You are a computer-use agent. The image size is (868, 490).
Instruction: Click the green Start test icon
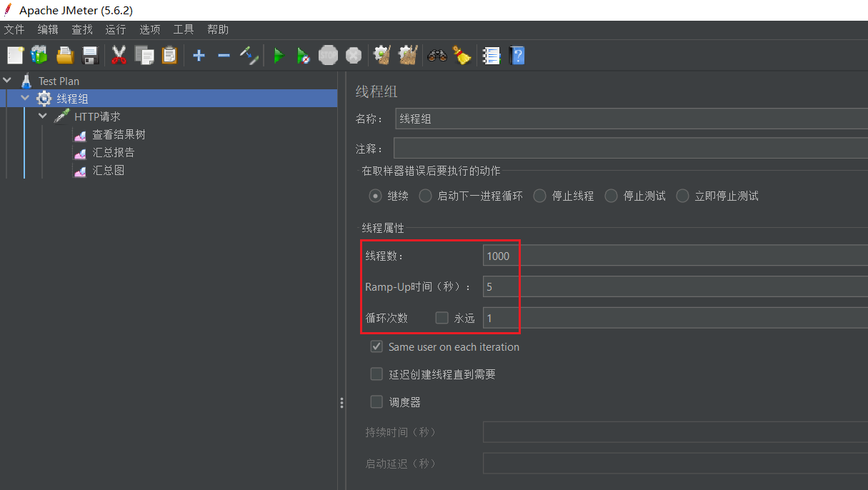coord(278,55)
